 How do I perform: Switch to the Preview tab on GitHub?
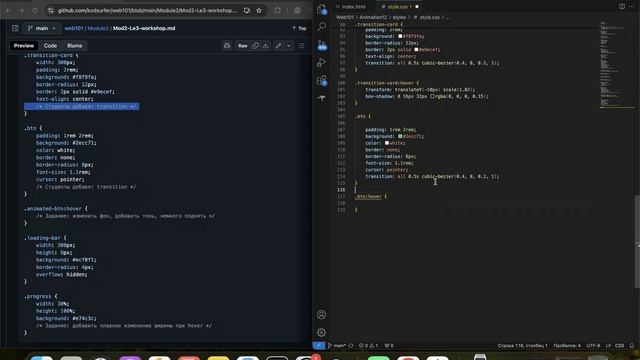pyautogui.click(x=24, y=46)
